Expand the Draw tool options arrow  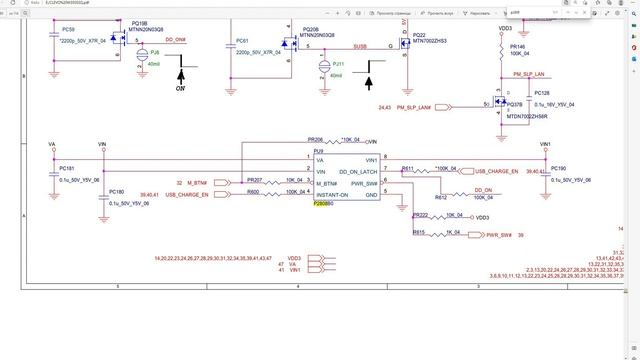coord(496,13)
